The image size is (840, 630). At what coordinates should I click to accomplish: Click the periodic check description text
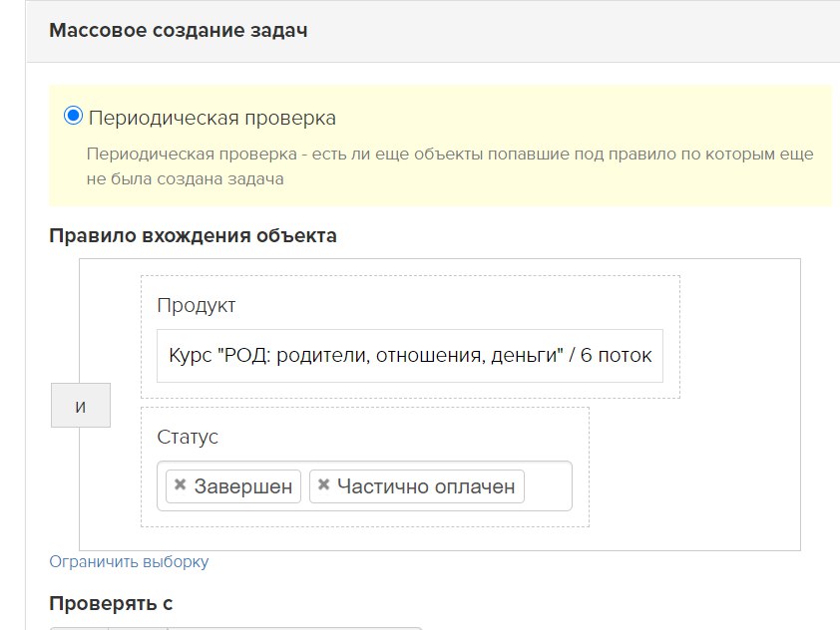click(x=450, y=165)
